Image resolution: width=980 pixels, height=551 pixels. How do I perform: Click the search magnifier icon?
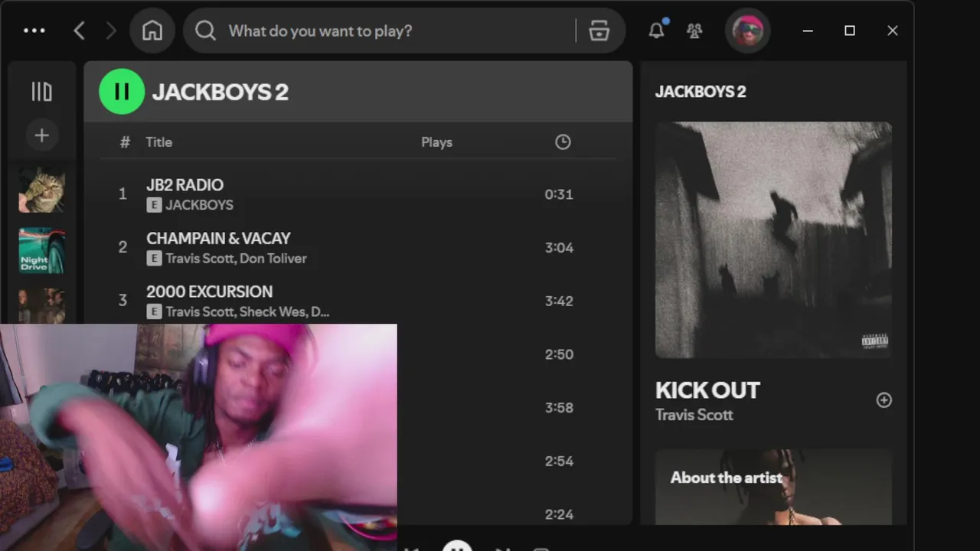[x=205, y=31]
